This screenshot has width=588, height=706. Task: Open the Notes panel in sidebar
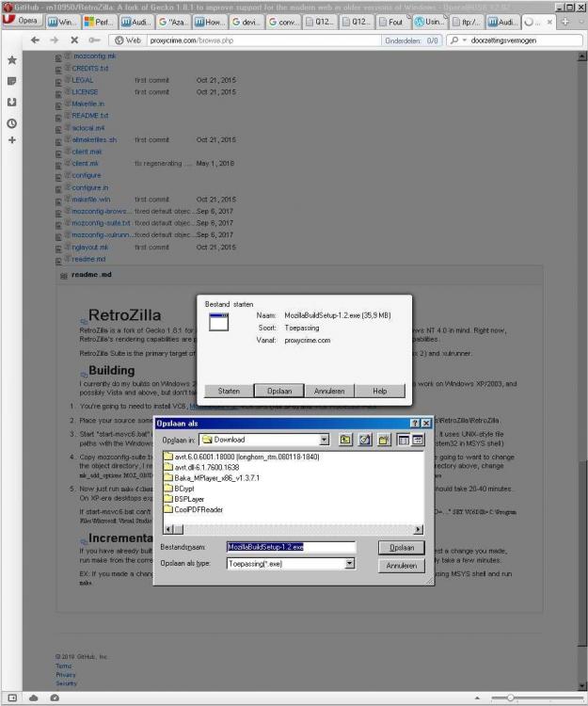(x=12, y=81)
